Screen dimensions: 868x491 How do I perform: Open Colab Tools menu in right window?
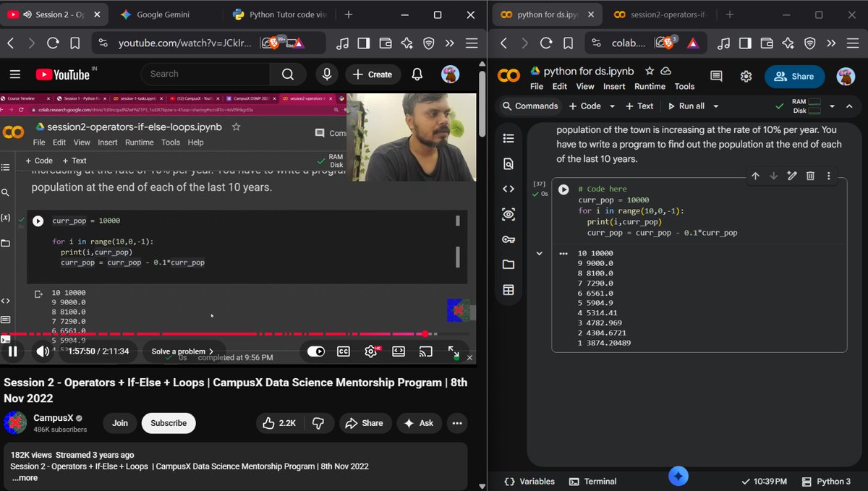tap(684, 86)
